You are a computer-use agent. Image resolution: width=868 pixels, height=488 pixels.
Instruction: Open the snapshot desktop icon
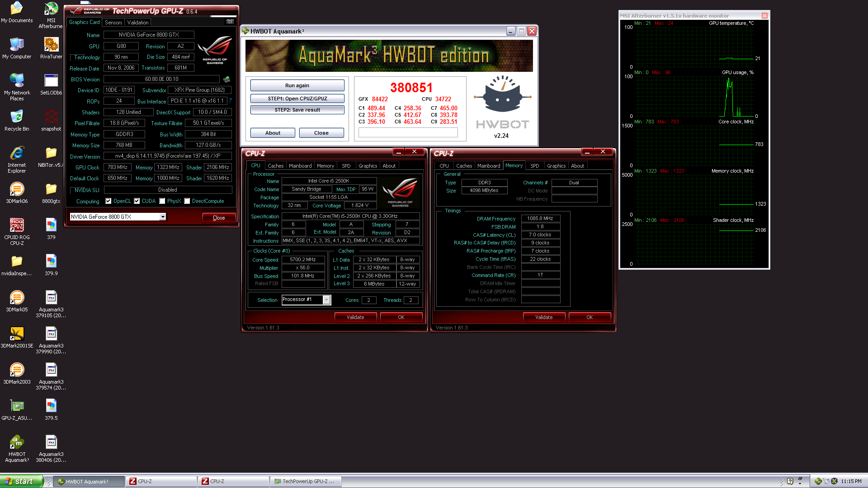(x=51, y=121)
